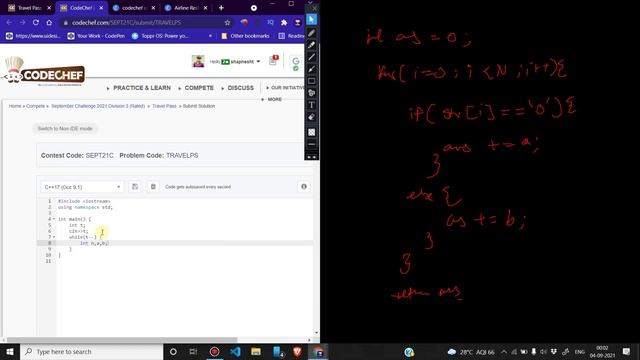Viewport: 640px width, 360px height.
Task: Open the browser extensions puzzle icon
Action: pyautogui.click(x=284, y=22)
